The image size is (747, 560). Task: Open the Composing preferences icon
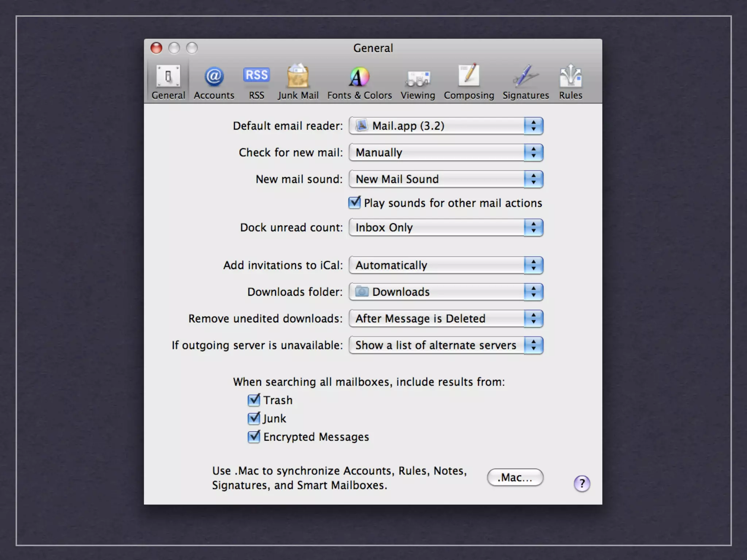(x=469, y=82)
